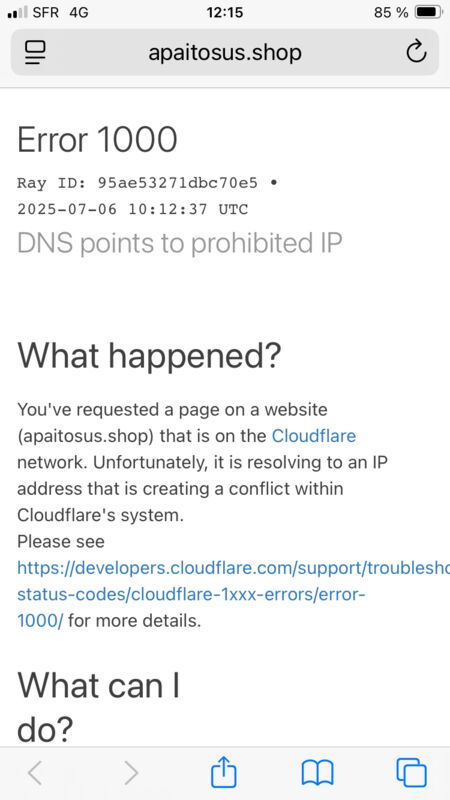
Task: Tap the cellular signal bars icon
Action: tap(17, 13)
